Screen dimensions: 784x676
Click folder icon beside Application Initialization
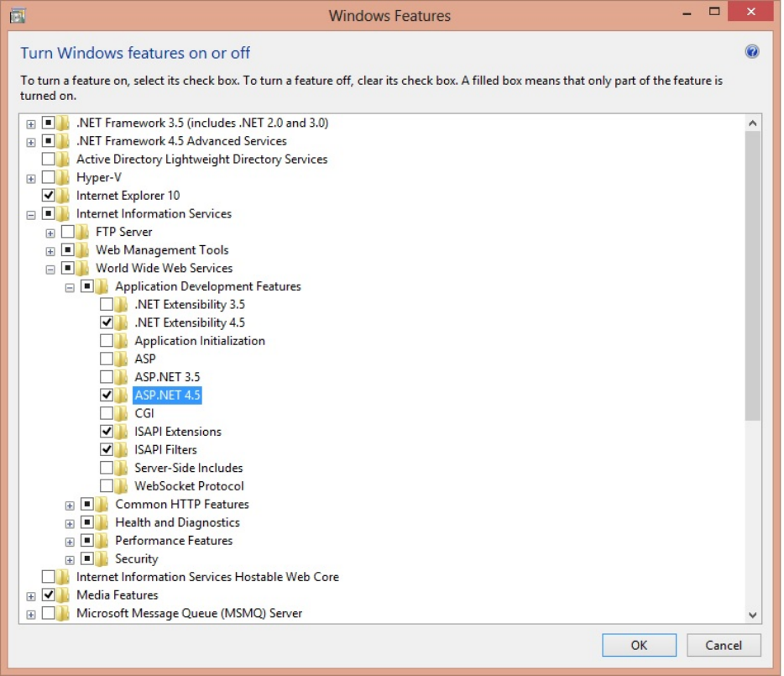click(x=121, y=341)
